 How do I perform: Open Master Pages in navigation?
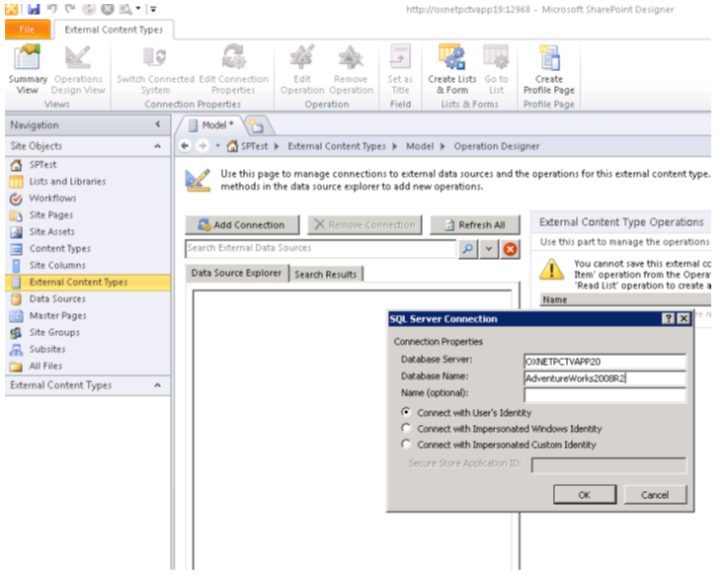click(x=58, y=315)
